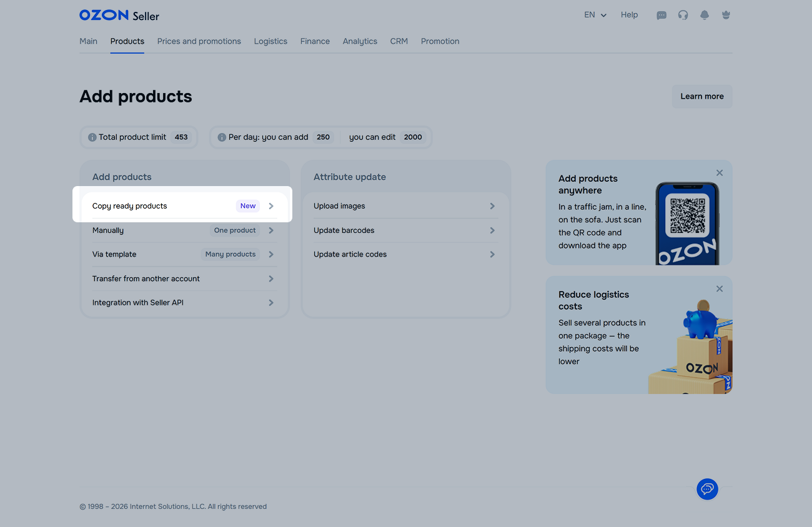Open Manually add one product option
Image resolution: width=812 pixels, height=527 pixels.
184,230
